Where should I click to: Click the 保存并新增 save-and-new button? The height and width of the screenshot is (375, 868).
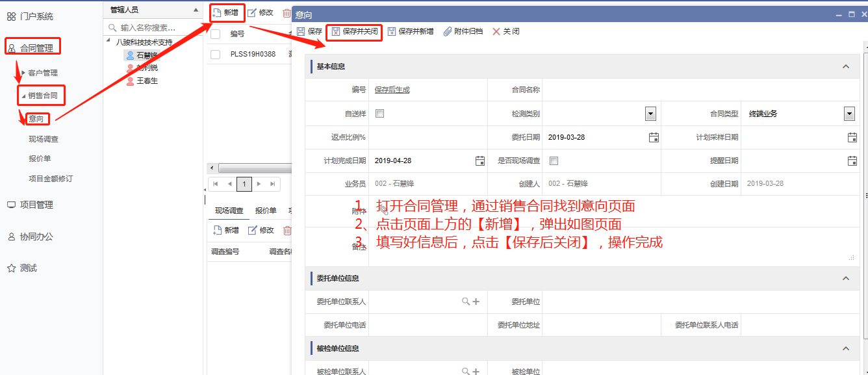[411, 31]
